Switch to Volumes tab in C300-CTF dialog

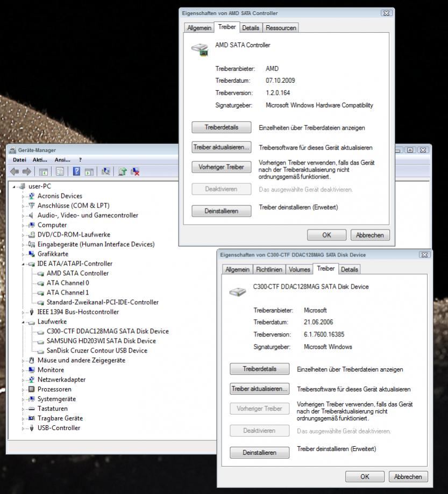click(299, 269)
